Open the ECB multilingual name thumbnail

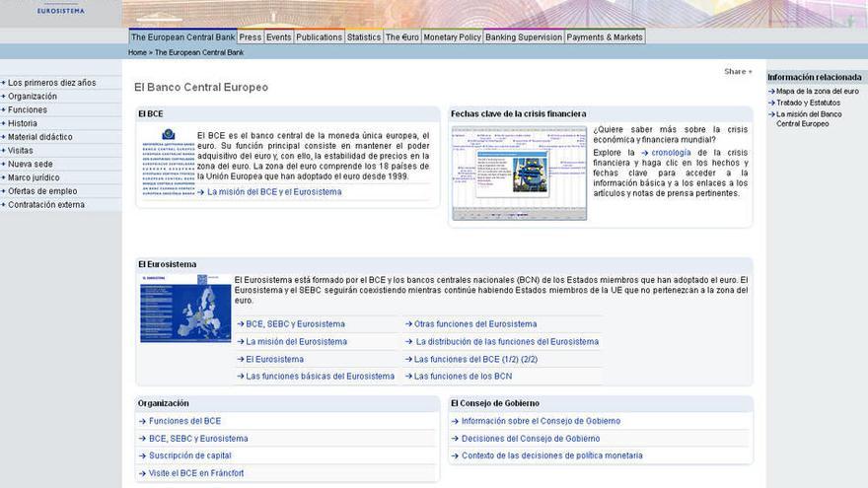pyautogui.click(x=166, y=164)
